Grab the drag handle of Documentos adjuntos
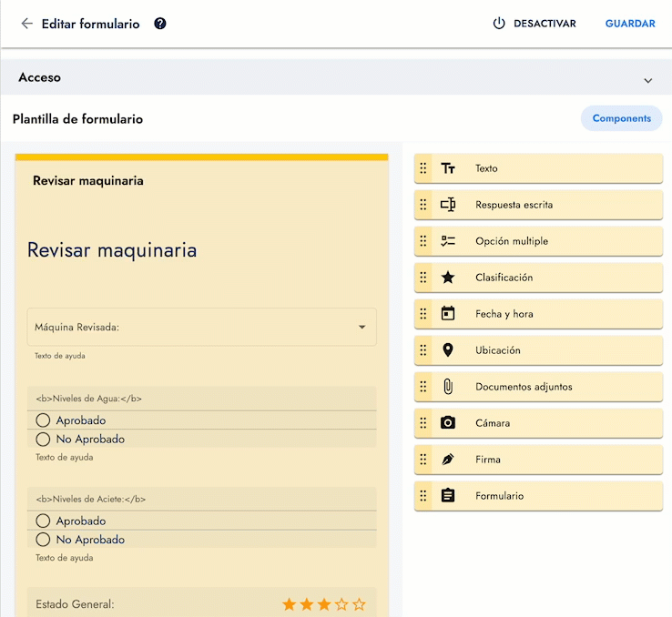The image size is (672, 617). point(423,387)
